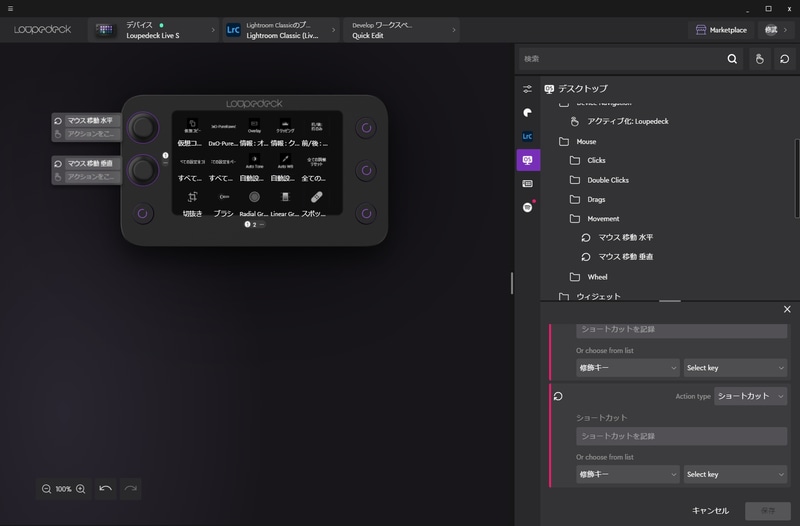Click the zoom out magnifier icon
This screenshot has width=800, height=526.
pos(46,489)
